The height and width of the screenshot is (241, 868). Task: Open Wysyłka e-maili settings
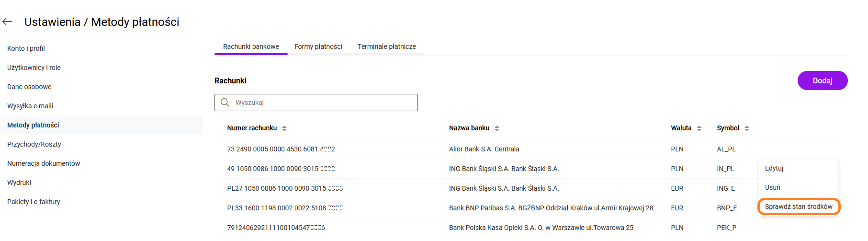tap(30, 106)
